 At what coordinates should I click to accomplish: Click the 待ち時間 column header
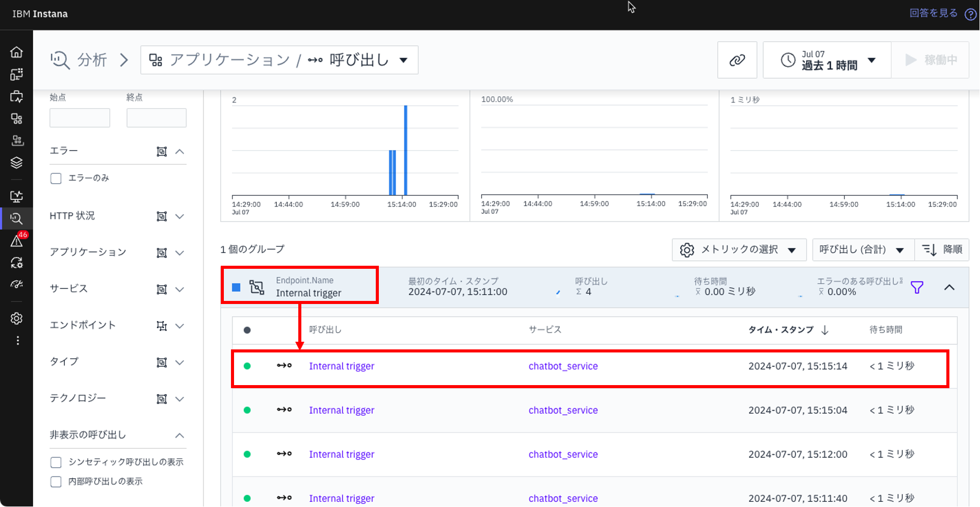[x=886, y=330]
